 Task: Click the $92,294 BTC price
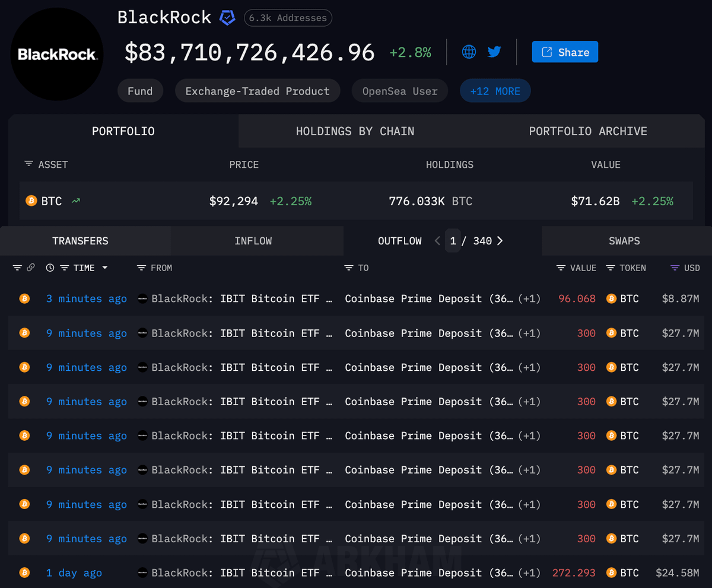point(234,201)
